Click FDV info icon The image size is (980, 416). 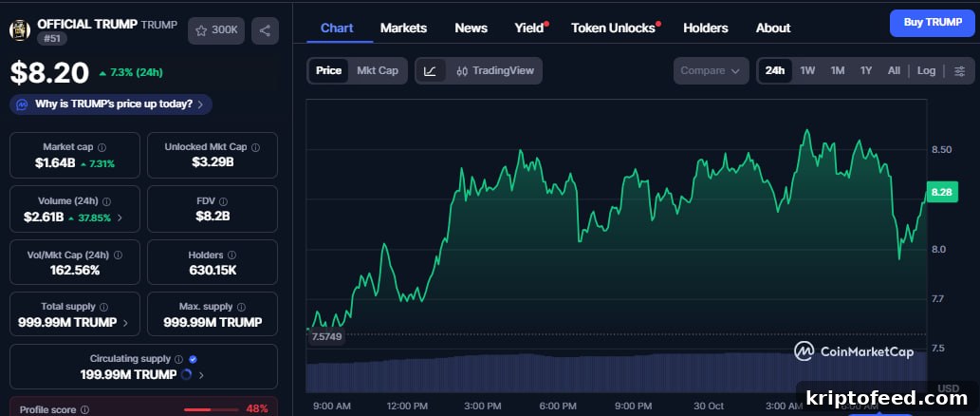pyautogui.click(x=224, y=201)
